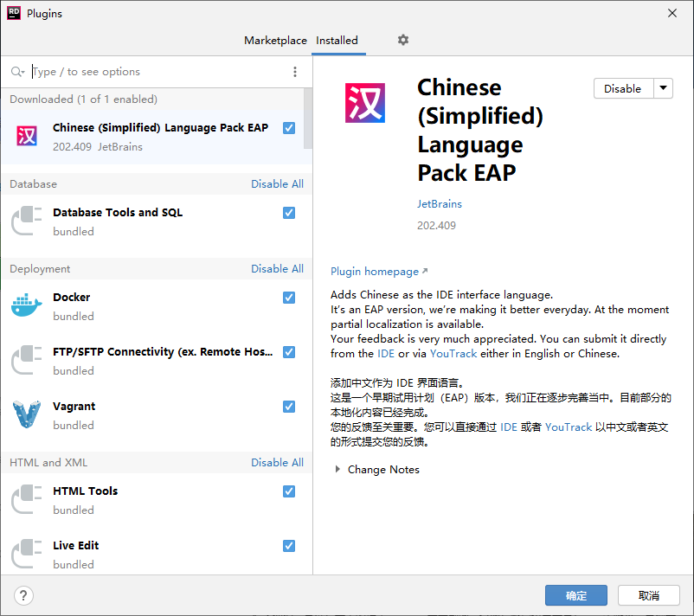Open the IDE link in English description
The image size is (694, 616).
(x=385, y=354)
